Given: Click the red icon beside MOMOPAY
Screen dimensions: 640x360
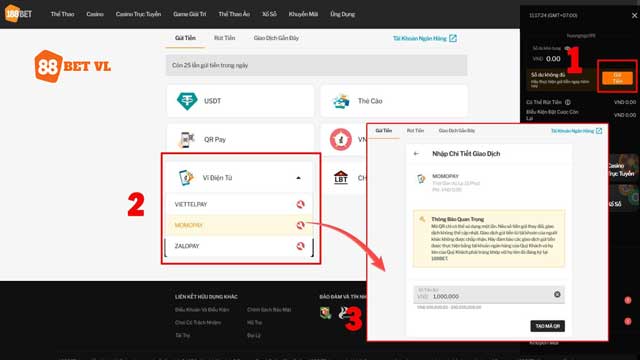Looking at the screenshot, I should coord(300,225).
